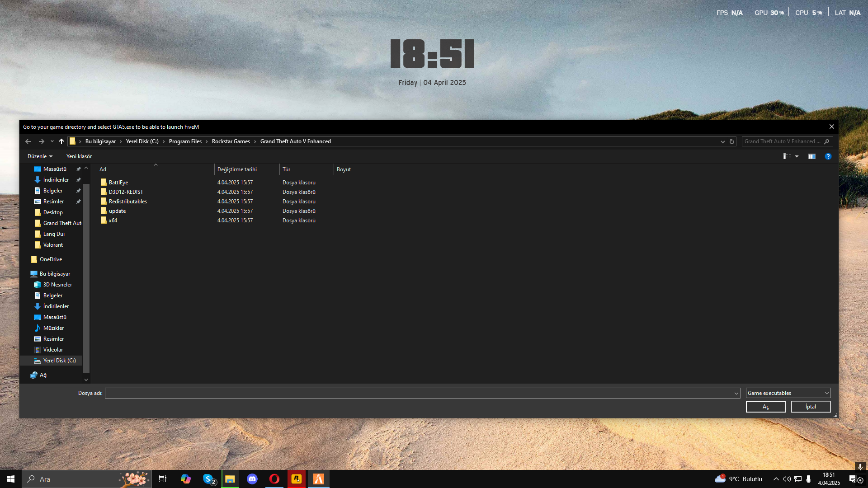Click the search magnifier icon in dialog
Screen dimensions: 868x488
[x=827, y=141]
